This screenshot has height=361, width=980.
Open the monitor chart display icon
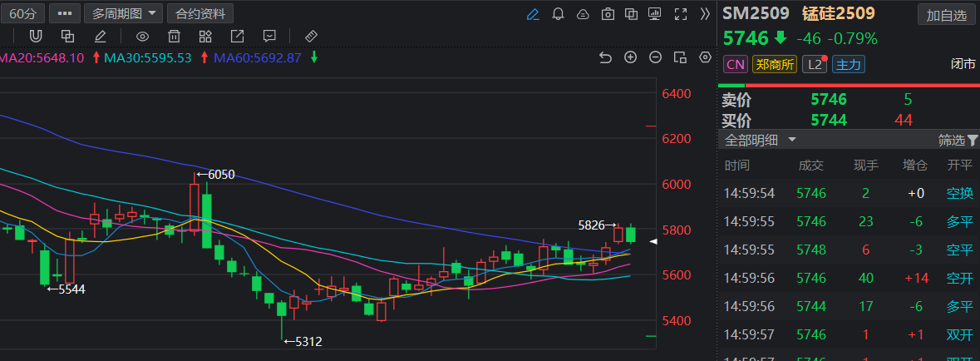pos(655,14)
